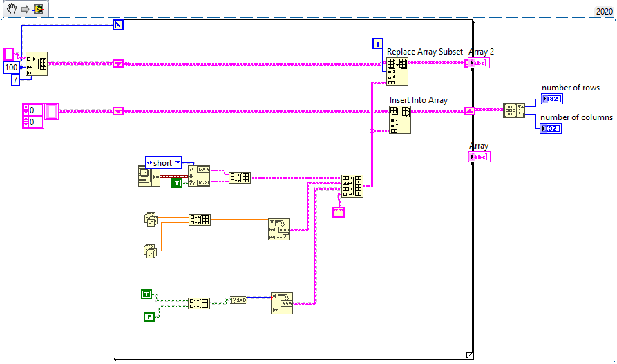Click the empty 2D array constant element
Image resolution: width=617 pixels, height=364 pixels.
(52, 111)
